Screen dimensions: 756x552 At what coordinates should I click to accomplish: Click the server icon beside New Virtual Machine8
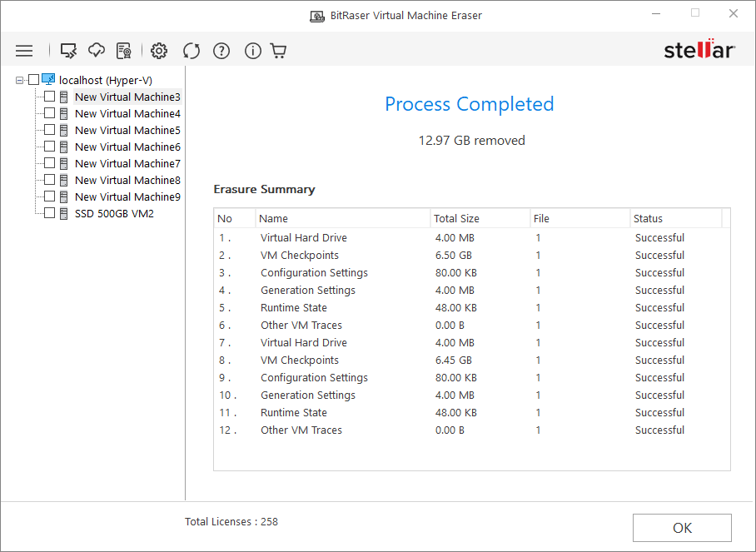pyautogui.click(x=63, y=181)
